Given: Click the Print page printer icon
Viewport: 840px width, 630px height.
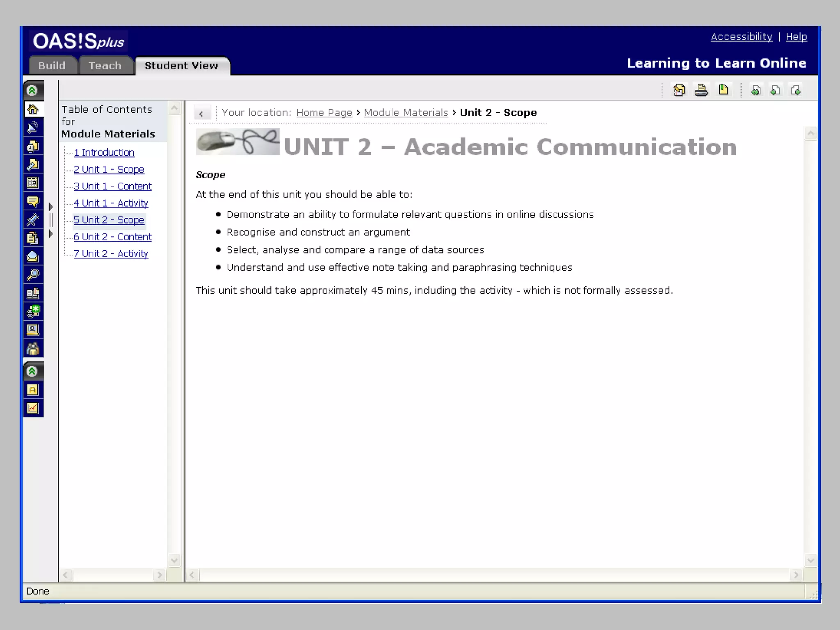Looking at the screenshot, I should 701,90.
